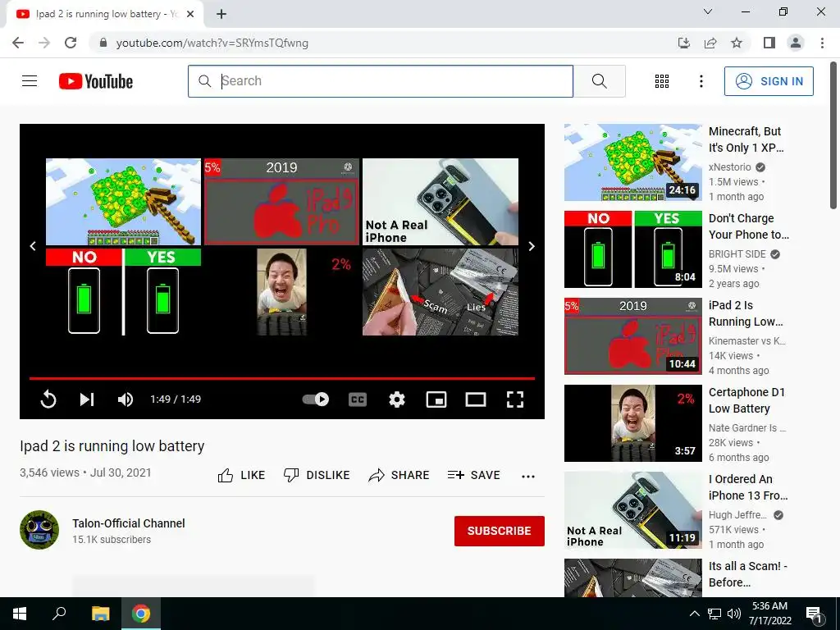The width and height of the screenshot is (840, 630).
Task: Open sidebar video iPad 2 Is Running Low
Action: pos(746,313)
